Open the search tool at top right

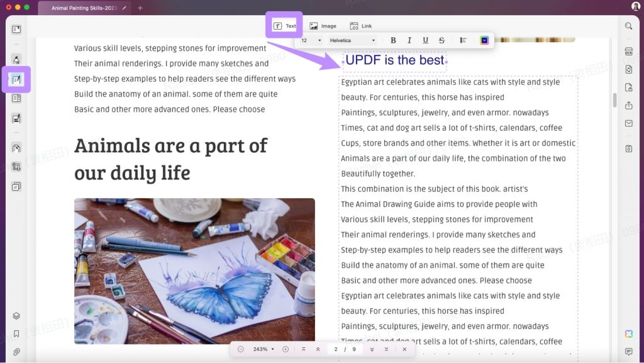(x=628, y=26)
